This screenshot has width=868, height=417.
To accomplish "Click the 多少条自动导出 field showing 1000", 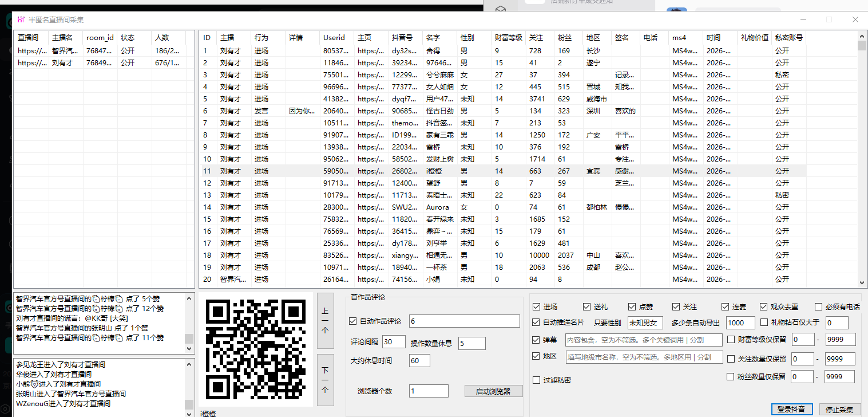I will click(x=740, y=322).
